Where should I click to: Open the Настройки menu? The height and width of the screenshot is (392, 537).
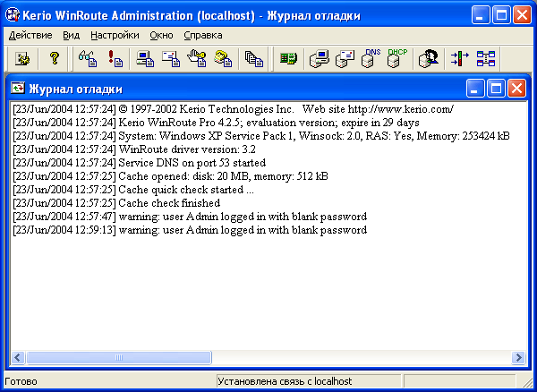pyautogui.click(x=115, y=35)
